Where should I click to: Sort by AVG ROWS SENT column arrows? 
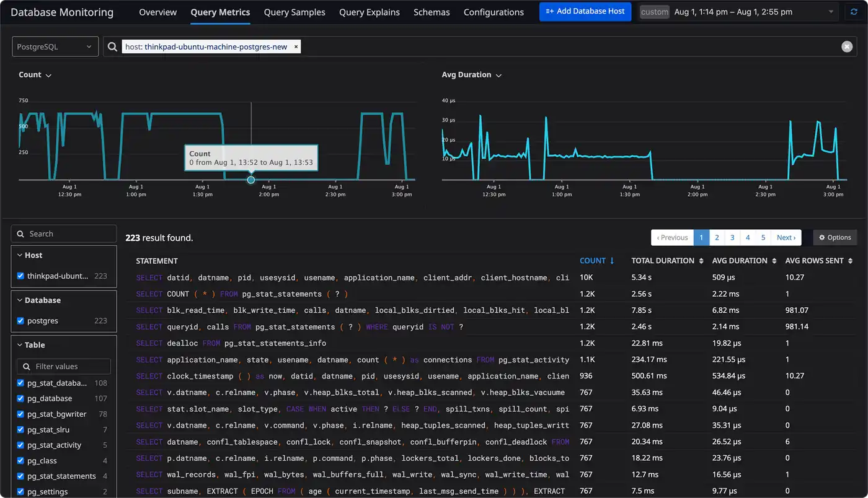click(851, 261)
